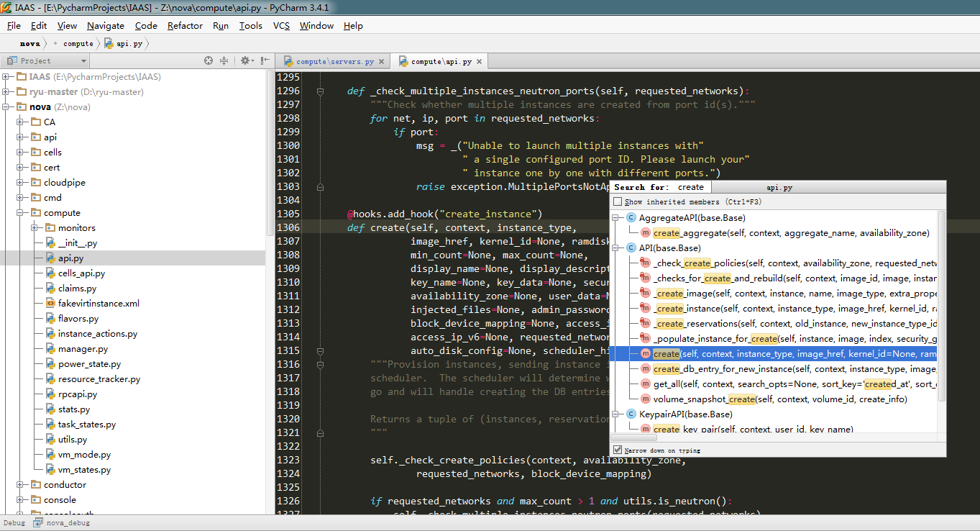Expand the IAAS project root
This screenshot has height=531, width=980.
[x=6, y=76]
